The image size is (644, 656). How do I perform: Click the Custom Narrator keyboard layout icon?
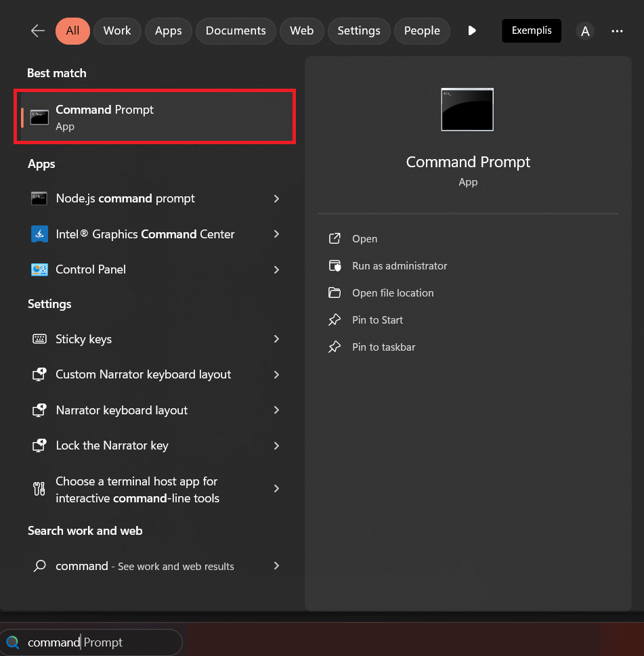[39, 374]
